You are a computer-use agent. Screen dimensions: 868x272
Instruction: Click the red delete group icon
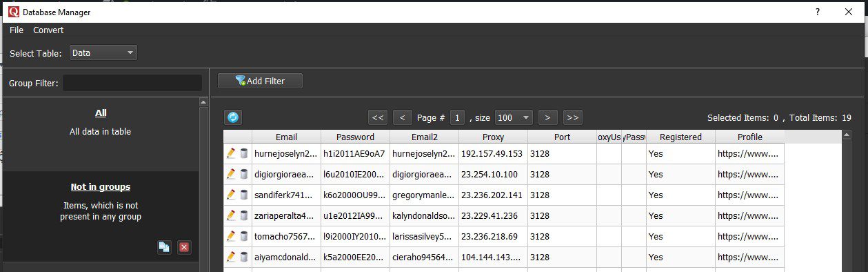(x=184, y=246)
